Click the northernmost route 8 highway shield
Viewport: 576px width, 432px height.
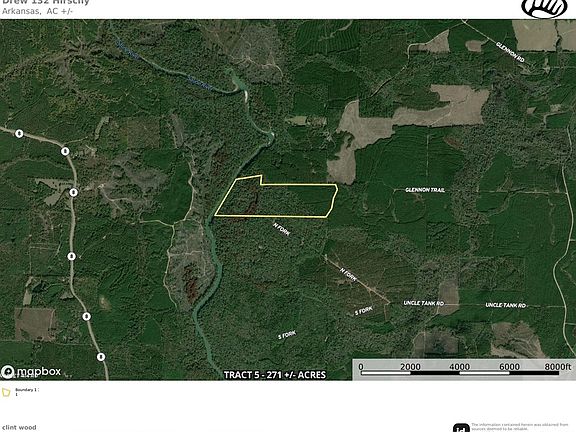click(x=19, y=134)
